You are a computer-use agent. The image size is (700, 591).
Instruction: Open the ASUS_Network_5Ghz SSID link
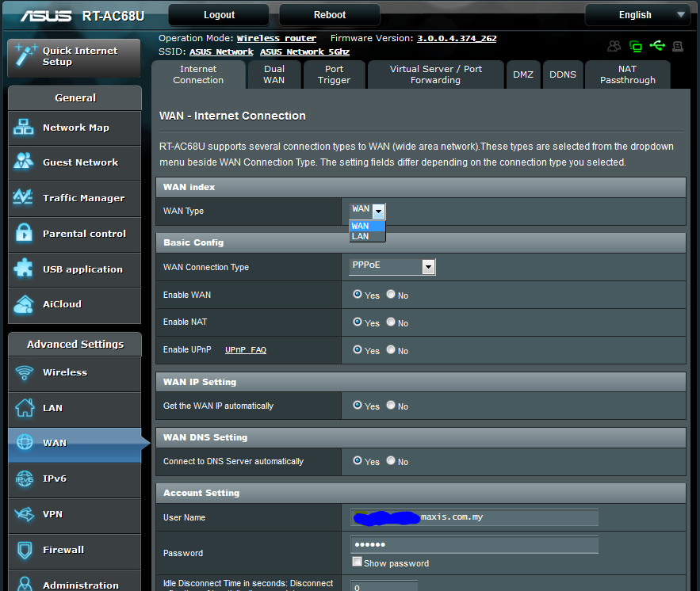point(305,51)
